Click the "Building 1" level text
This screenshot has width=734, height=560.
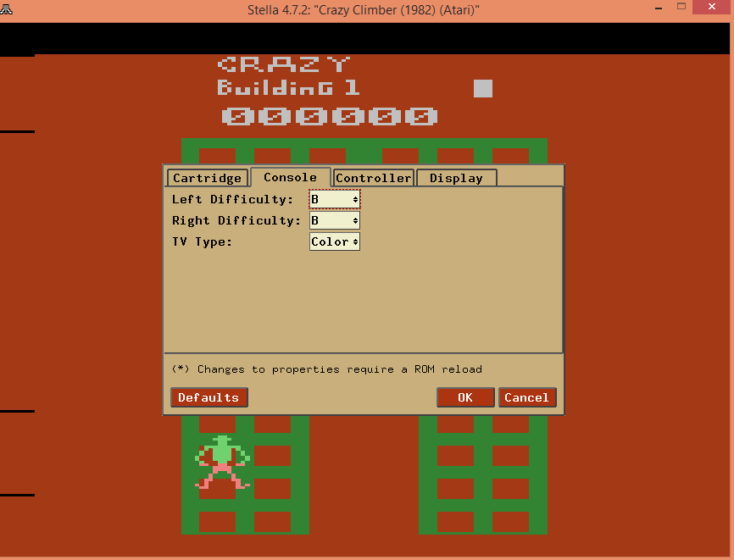coord(288,88)
